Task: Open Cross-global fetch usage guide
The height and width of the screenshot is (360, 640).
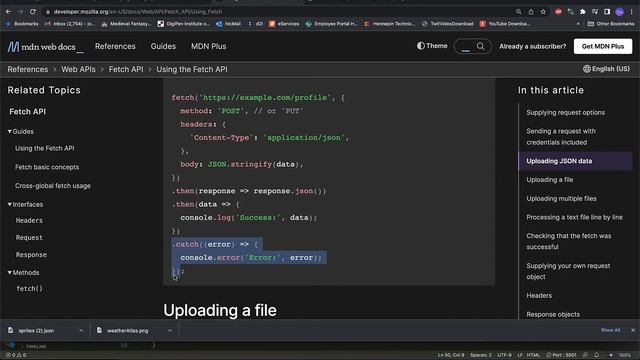Action: point(53,186)
